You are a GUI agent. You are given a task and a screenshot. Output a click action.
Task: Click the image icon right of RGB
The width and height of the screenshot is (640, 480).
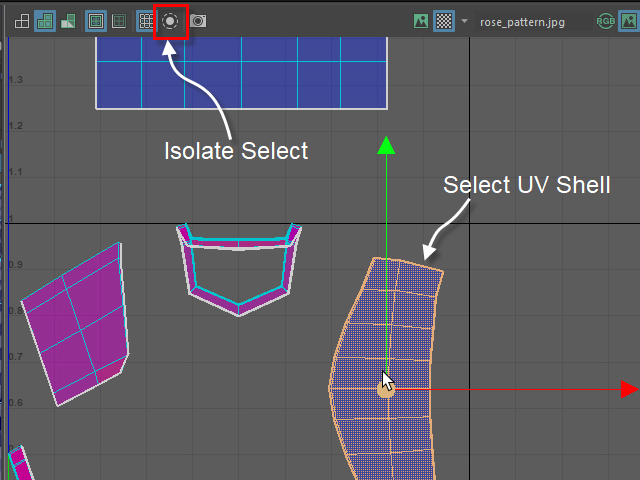click(629, 21)
